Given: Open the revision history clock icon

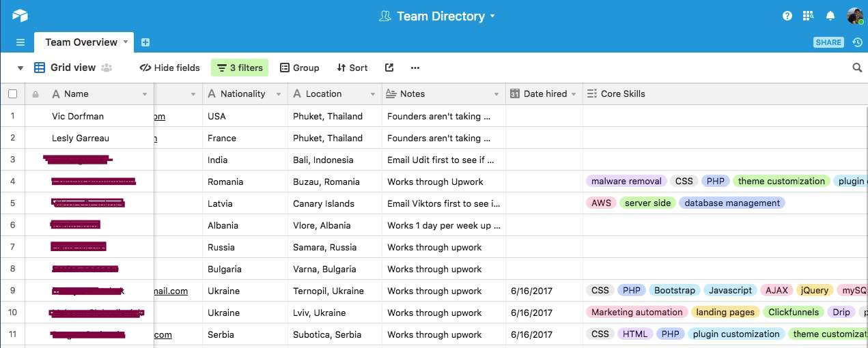Looking at the screenshot, I should point(857,42).
